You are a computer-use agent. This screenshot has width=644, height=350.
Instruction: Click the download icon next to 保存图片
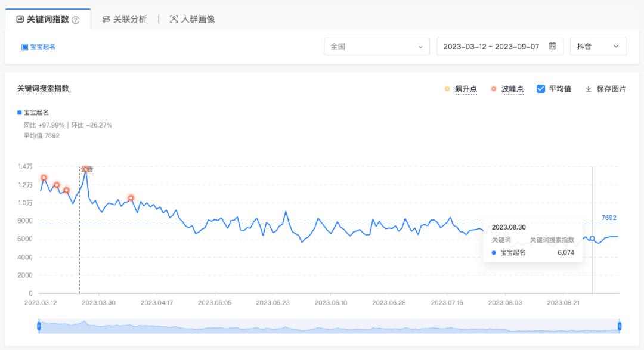589,88
